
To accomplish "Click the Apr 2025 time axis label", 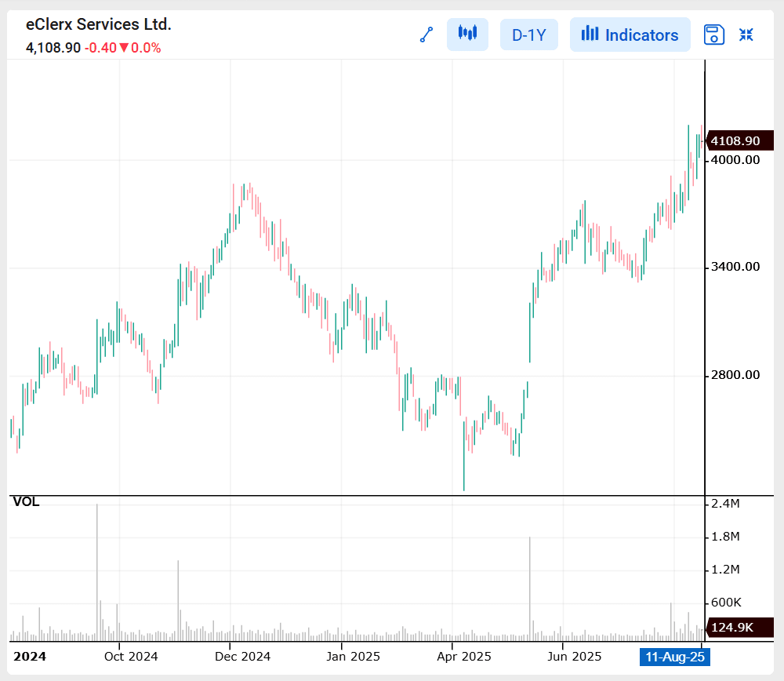I will (464, 657).
